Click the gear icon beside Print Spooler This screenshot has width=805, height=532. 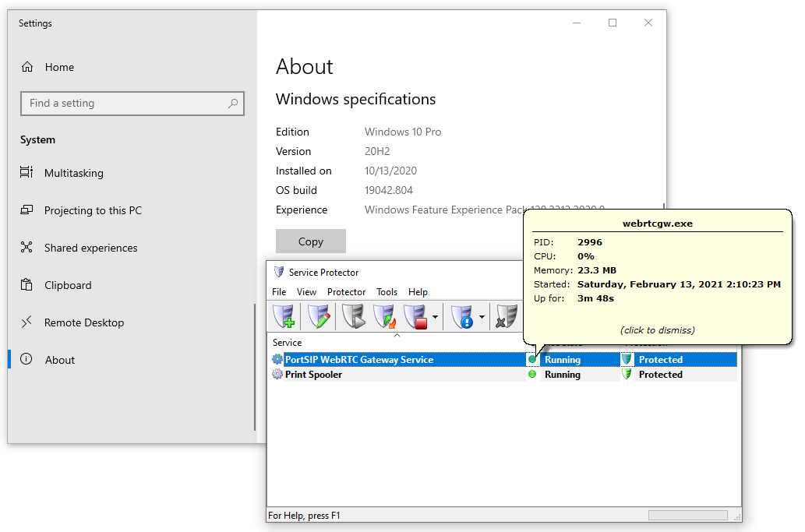coord(277,375)
